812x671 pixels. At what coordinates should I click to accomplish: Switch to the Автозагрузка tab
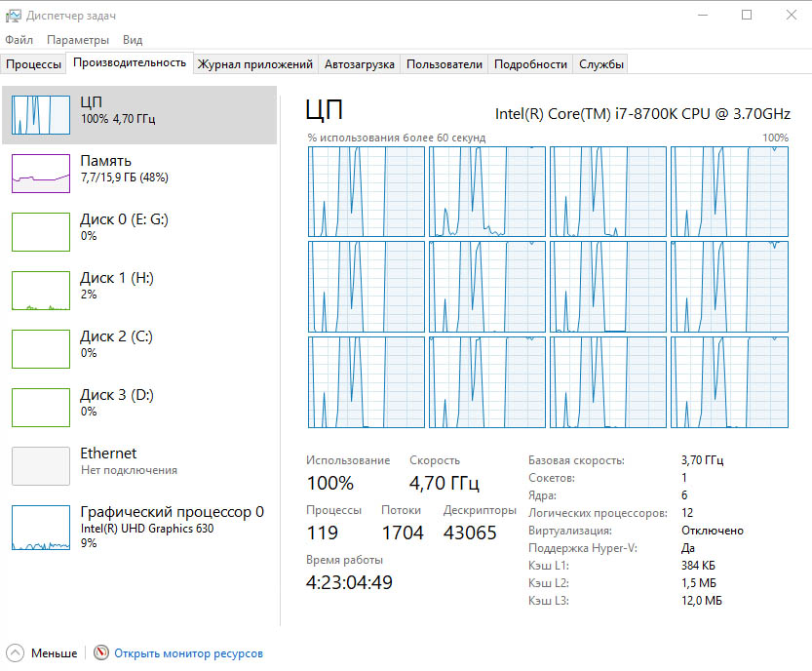(x=360, y=64)
